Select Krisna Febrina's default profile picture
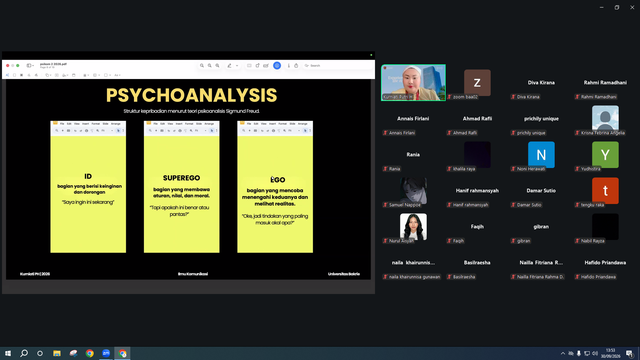Image resolution: width=640 pixels, height=360 pixels. click(x=605, y=118)
